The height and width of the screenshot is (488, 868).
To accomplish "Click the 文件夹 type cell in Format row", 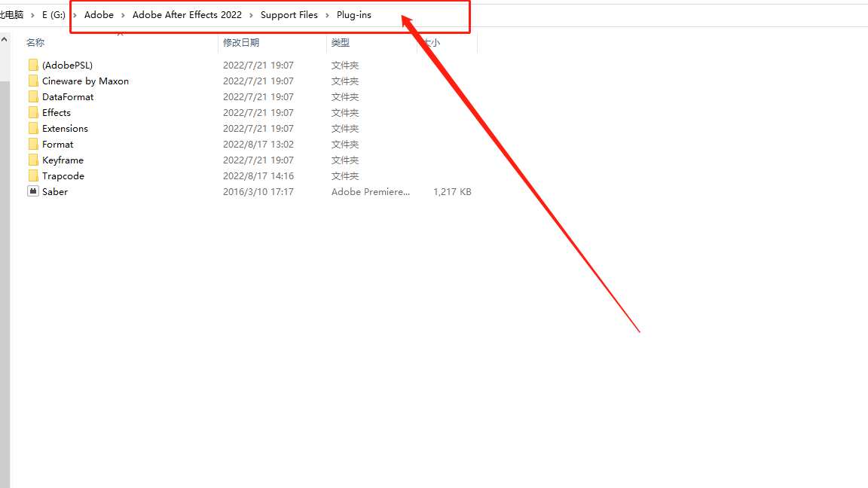I will [345, 145].
